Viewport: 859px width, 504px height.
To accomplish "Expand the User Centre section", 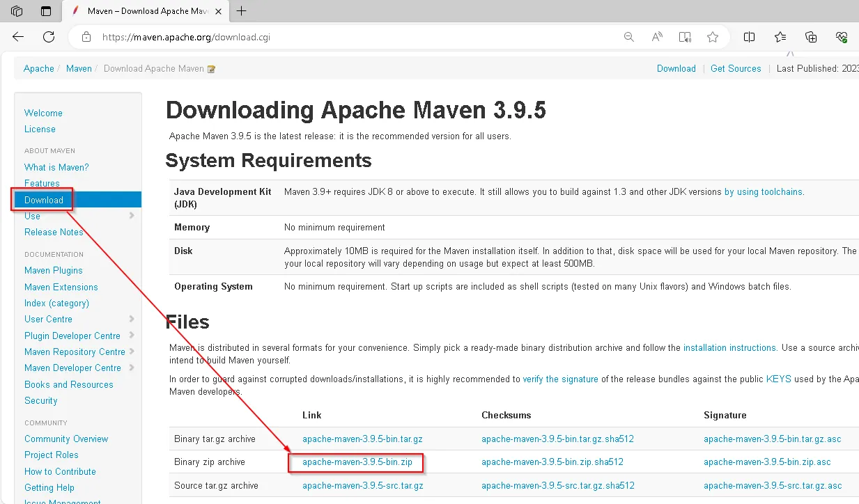I will coord(131,319).
